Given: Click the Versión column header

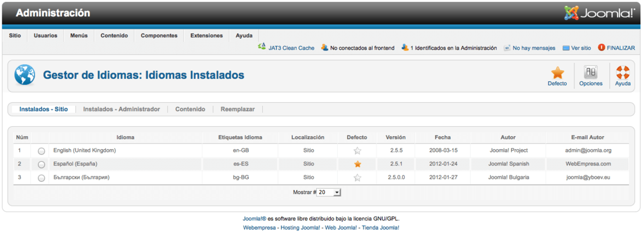Looking at the screenshot, I should (396, 137).
